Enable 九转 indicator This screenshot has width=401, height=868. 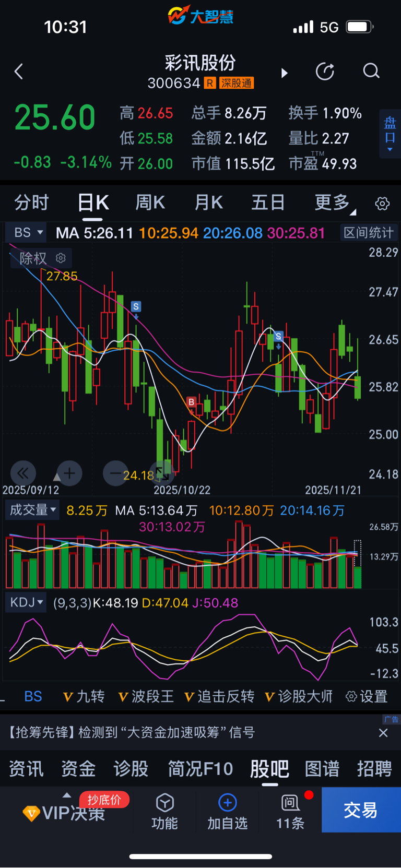point(84,696)
